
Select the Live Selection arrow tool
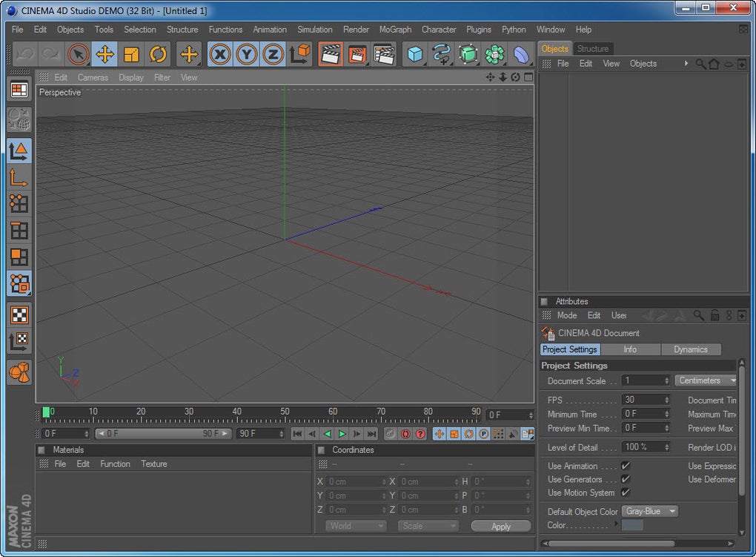click(78, 54)
